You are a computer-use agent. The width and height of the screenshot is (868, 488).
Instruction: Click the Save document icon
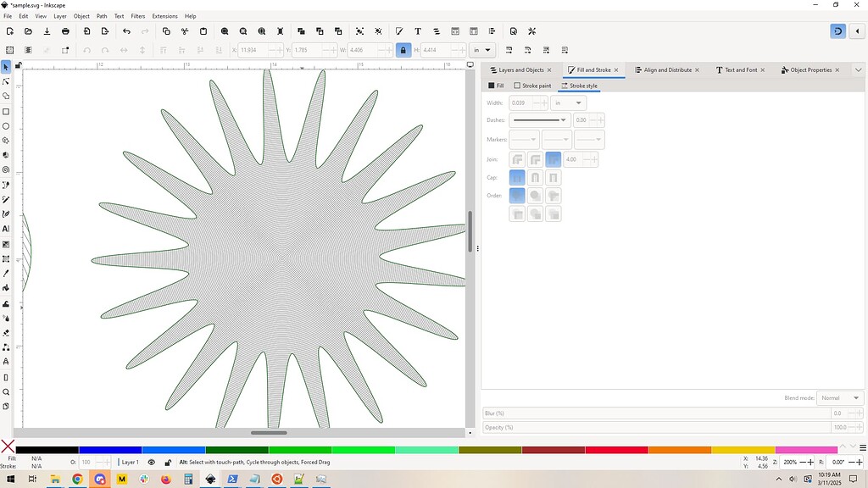(x=47, y=31)
